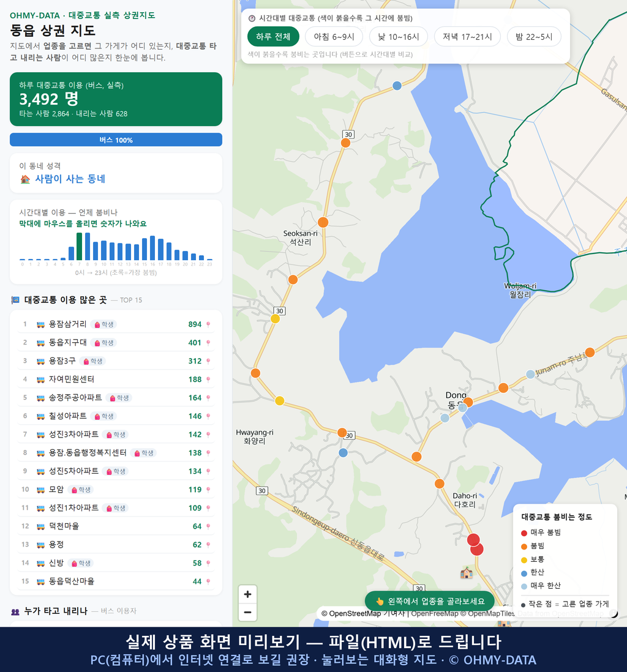Image resolution: width=627 pixels, height=672 pixels.
Task: Click the hour 16 bar in hourly chart
Action: point(152,248)
